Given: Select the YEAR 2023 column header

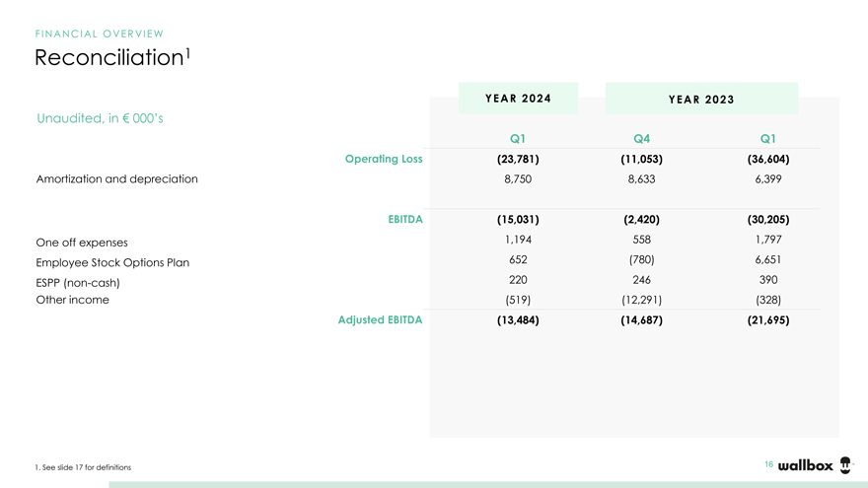Looking at the screenshot, I should 701,99.
